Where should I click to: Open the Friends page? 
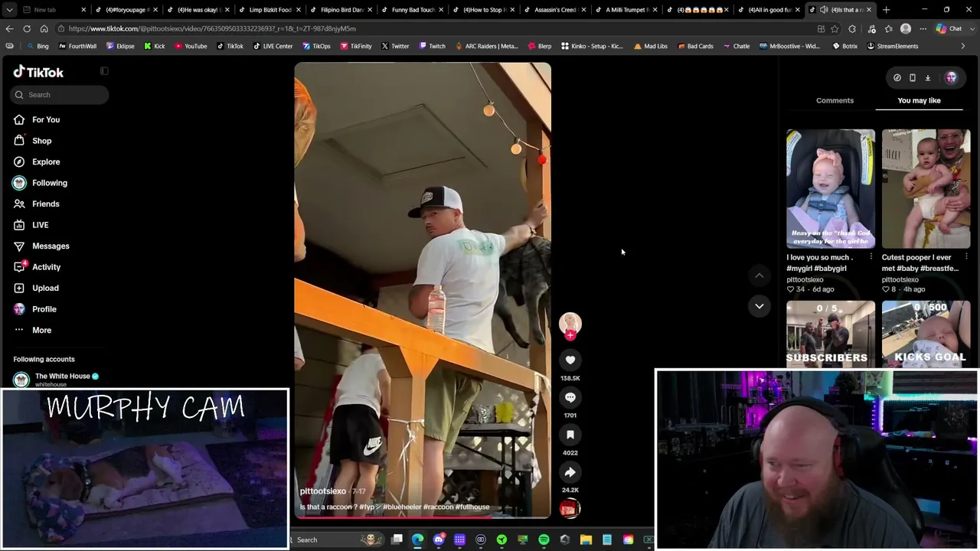46,204
